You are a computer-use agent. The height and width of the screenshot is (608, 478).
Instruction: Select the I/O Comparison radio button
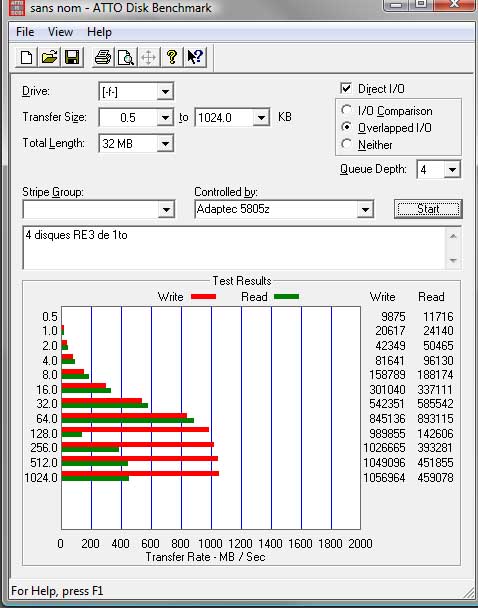(347, 110)
